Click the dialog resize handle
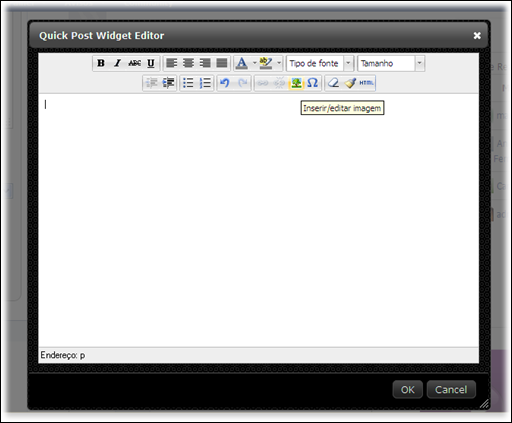 [484, 404]
